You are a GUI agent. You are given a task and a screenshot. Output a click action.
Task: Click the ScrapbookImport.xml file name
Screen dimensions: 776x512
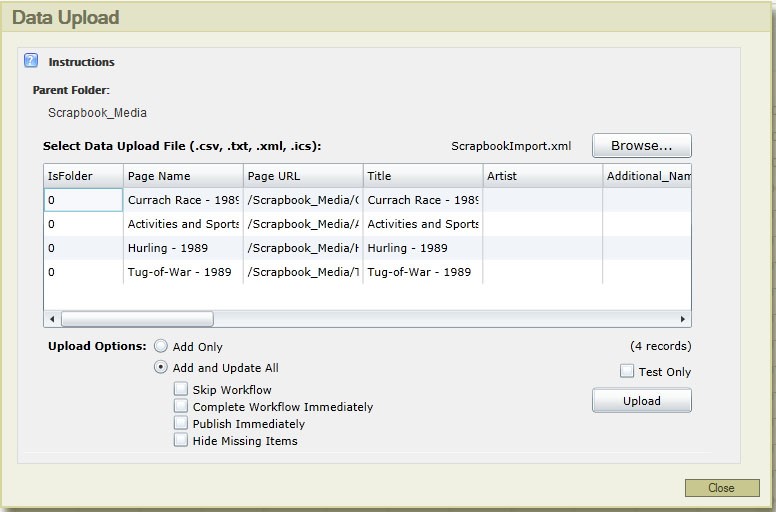(511, 146)
